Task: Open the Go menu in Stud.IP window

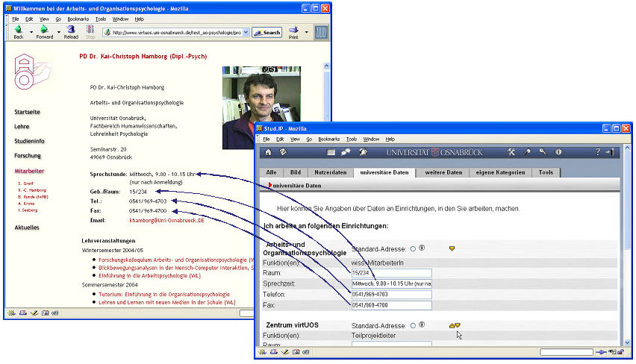Action: point(309,139)
